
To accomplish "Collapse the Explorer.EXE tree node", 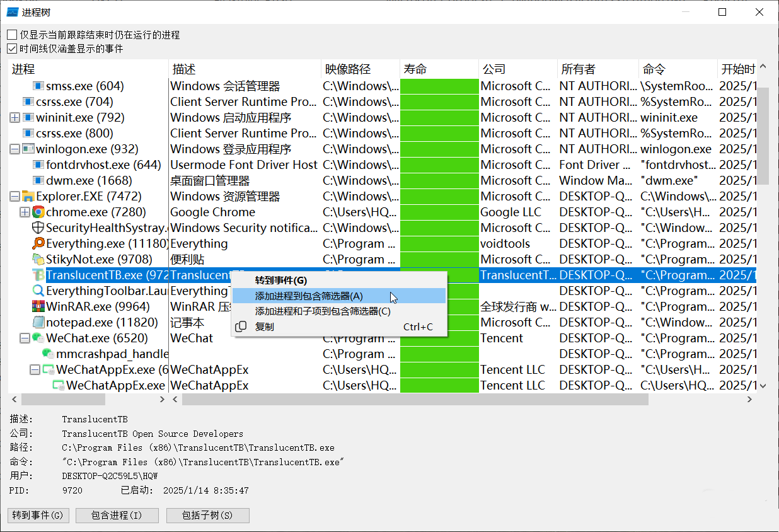I will point(14,196).
